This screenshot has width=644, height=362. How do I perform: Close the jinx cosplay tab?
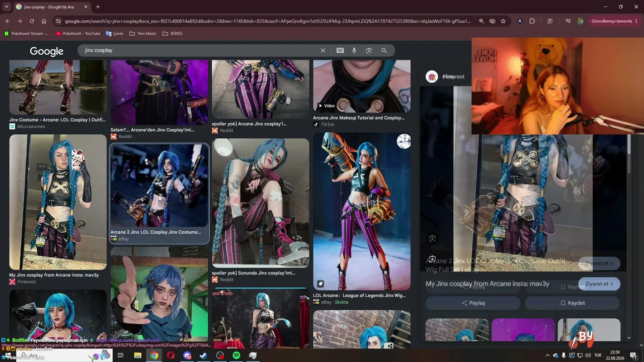(86, 7)
